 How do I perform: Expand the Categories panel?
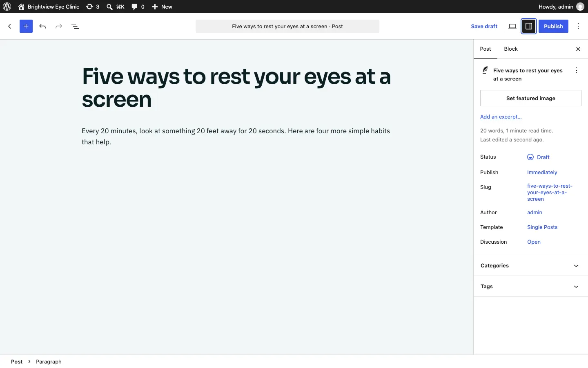pos(531,266)
